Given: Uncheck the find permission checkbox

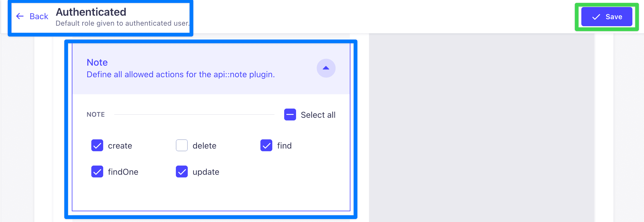Looking at the screenshot, I should (x=266, y=145).
